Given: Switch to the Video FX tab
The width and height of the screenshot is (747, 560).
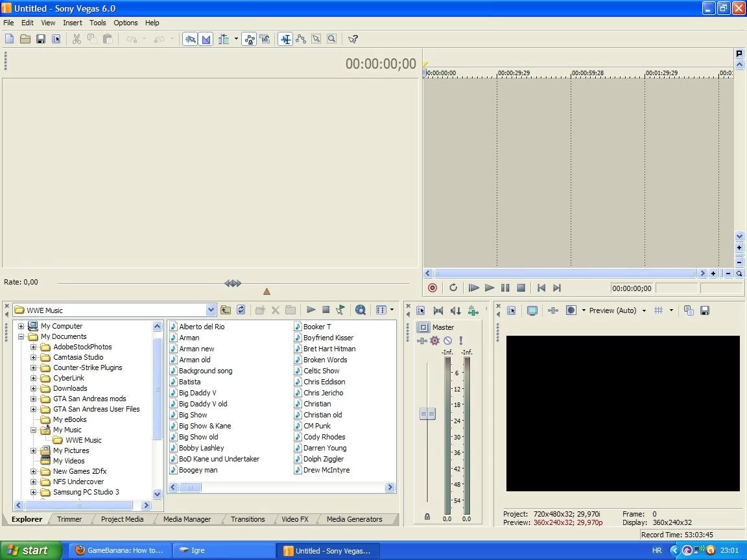Looking at the screenshot, I should 295,519.
